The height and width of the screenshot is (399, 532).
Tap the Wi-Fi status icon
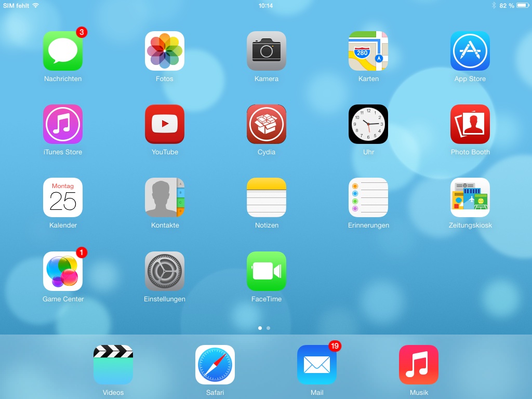point(36,5)
